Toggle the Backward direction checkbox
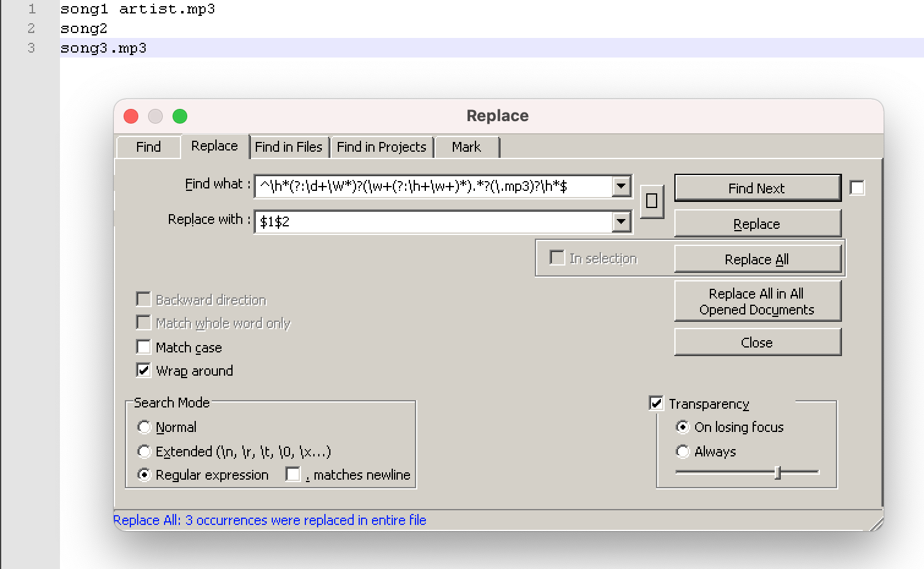 (x=143, y=299)
